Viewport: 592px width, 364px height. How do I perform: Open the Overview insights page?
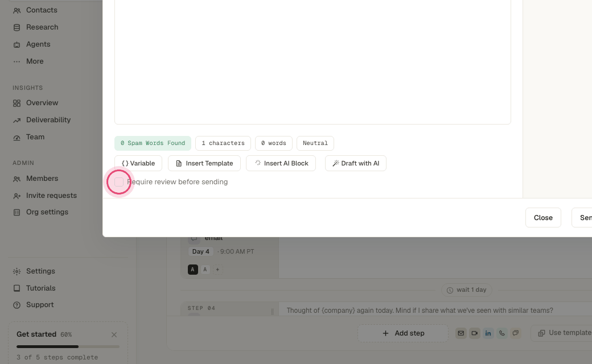pyautogui.click(x=42, y=103)
